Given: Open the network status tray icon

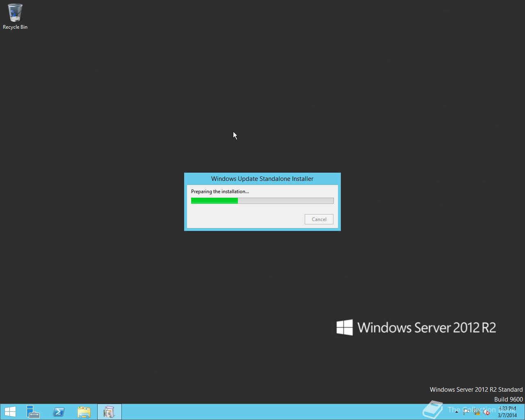Looking at the screenshot, I should pos(477,412).
